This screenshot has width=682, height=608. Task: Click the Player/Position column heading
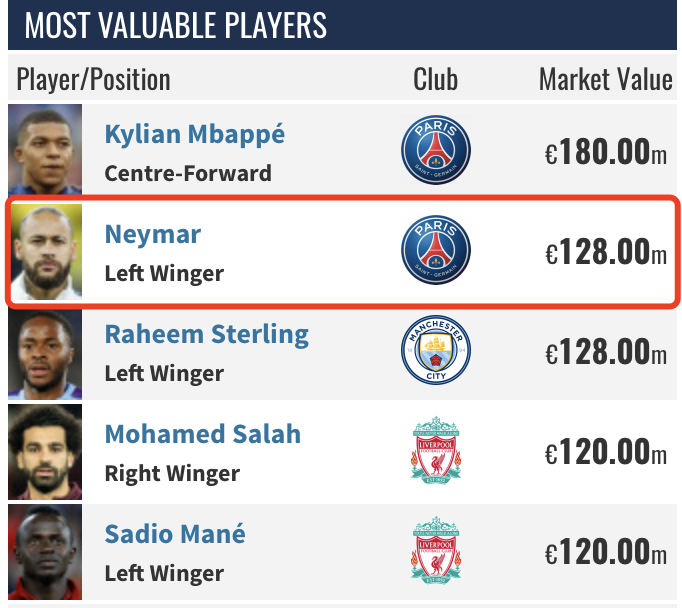click(93, 79)
